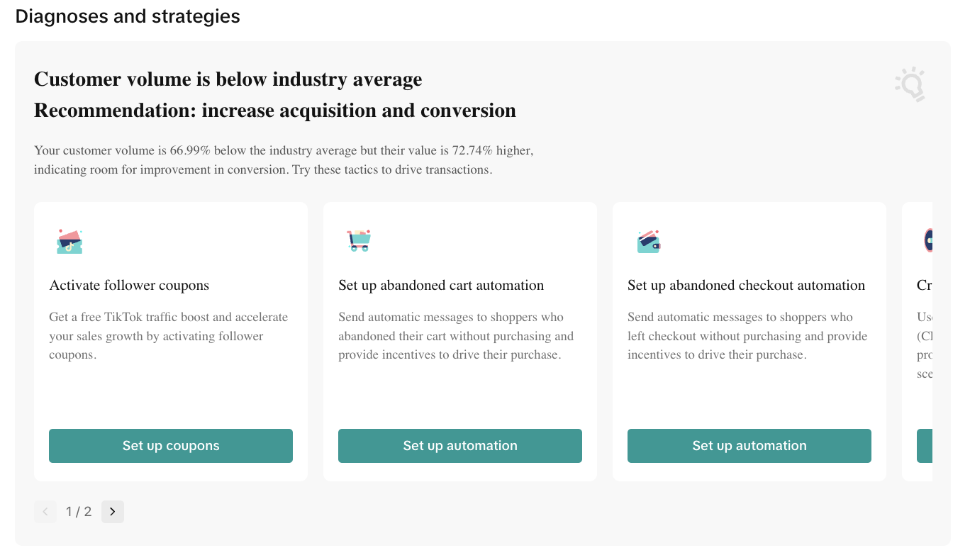Click the lightbulb icon at top right
Screen dimensions: 970x560
point(910,84)
